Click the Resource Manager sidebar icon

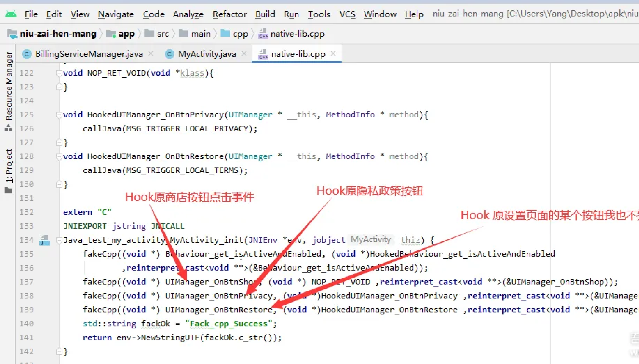click(9, 128)
